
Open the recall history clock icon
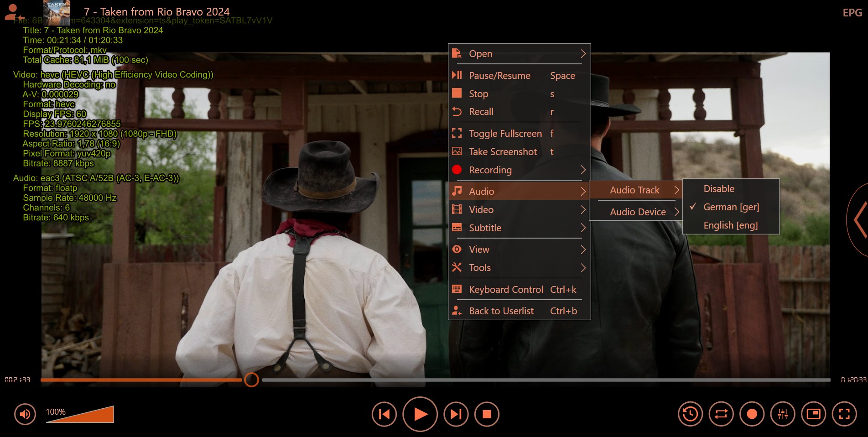[x=690, y=414]
